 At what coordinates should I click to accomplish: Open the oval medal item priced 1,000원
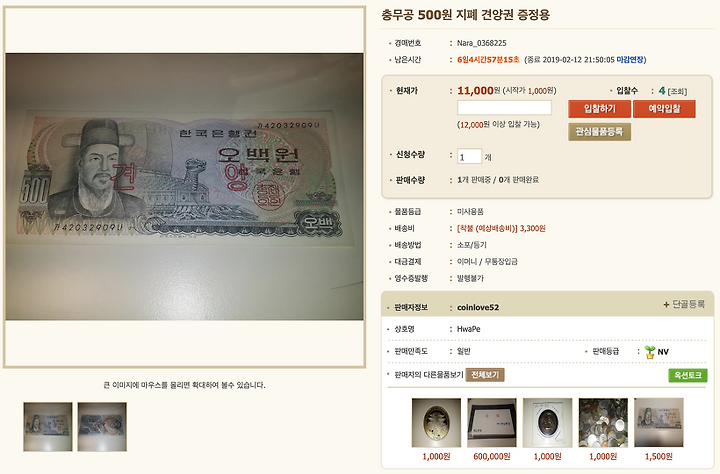(436, 423)
